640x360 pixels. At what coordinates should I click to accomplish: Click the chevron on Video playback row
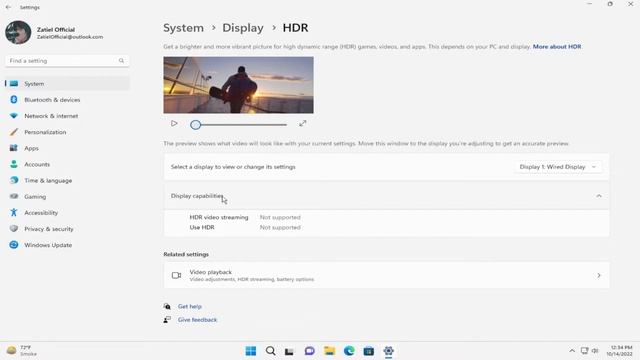coord(599,276)
